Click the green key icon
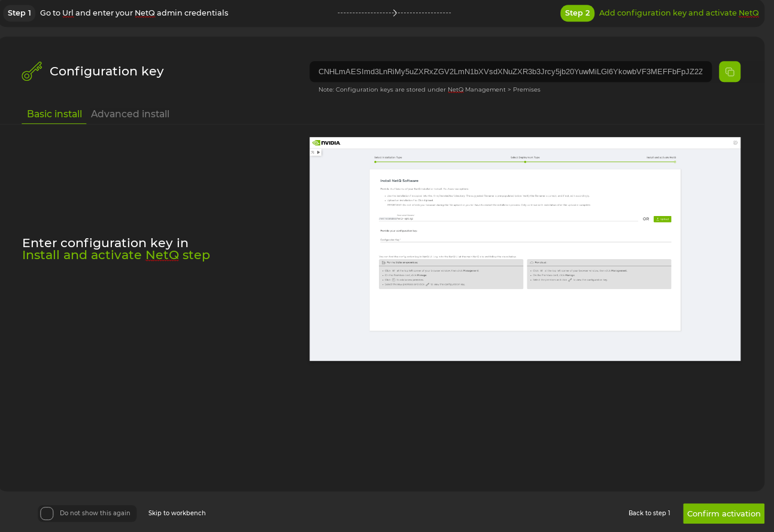Viewport: 774px width, 532px height. coord(32,71)
